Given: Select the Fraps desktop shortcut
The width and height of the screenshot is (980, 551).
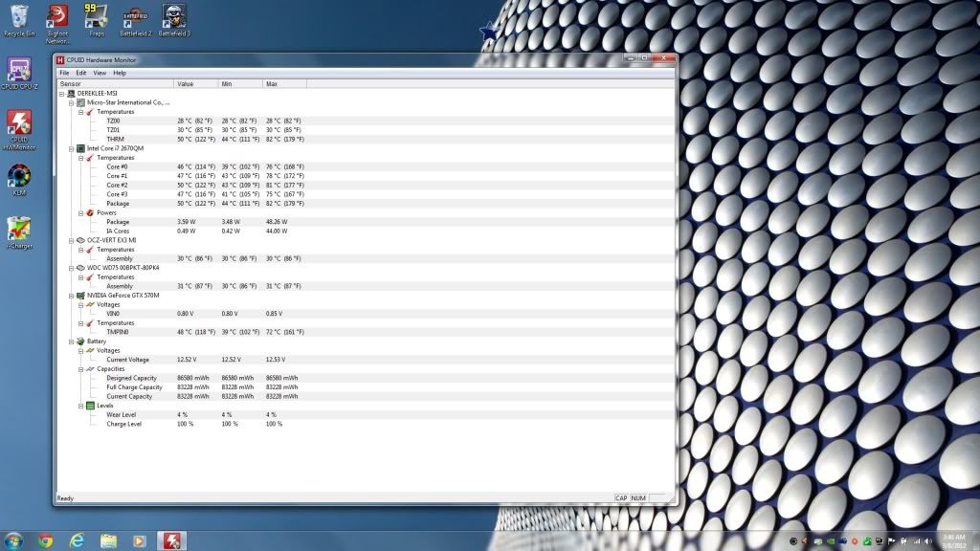Looking at the screenshot, I should click(x=97, y=21).
